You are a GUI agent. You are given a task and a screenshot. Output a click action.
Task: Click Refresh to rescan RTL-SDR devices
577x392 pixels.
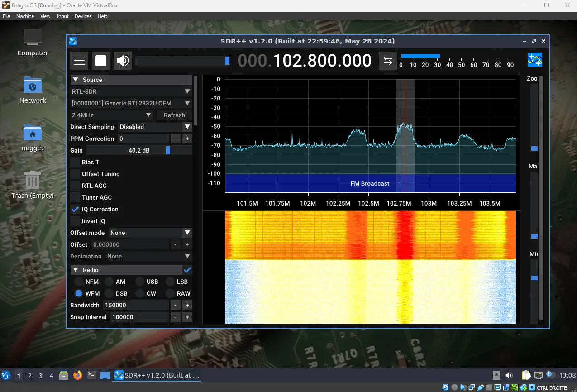click(174, 115)
